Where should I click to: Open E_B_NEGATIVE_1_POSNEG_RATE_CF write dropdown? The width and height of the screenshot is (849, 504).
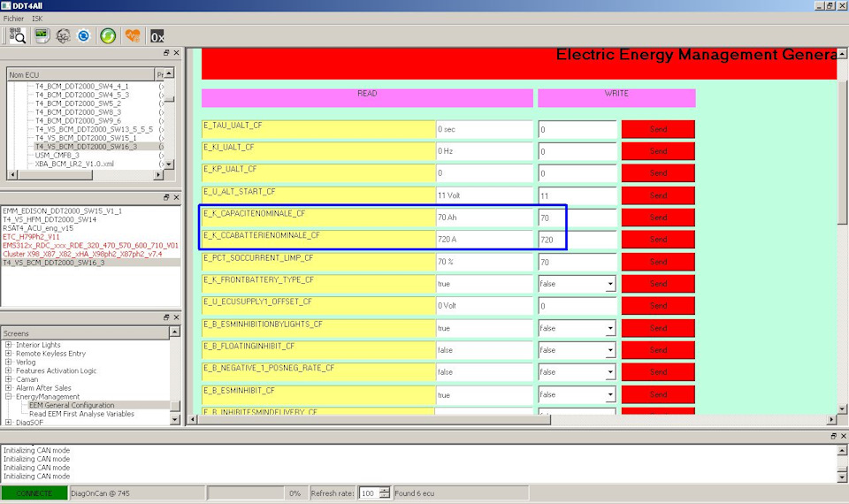610,372
